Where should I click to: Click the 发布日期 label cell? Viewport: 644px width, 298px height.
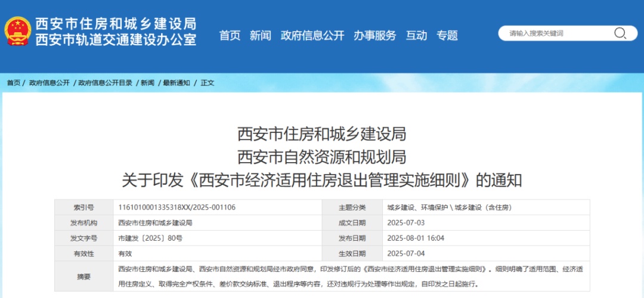pyautogui.click(x=352, y=238)
